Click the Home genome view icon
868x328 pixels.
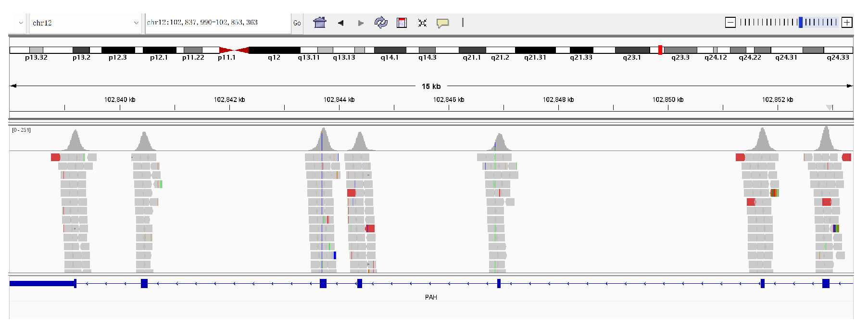pyautogui.click(x=320, y=23)
